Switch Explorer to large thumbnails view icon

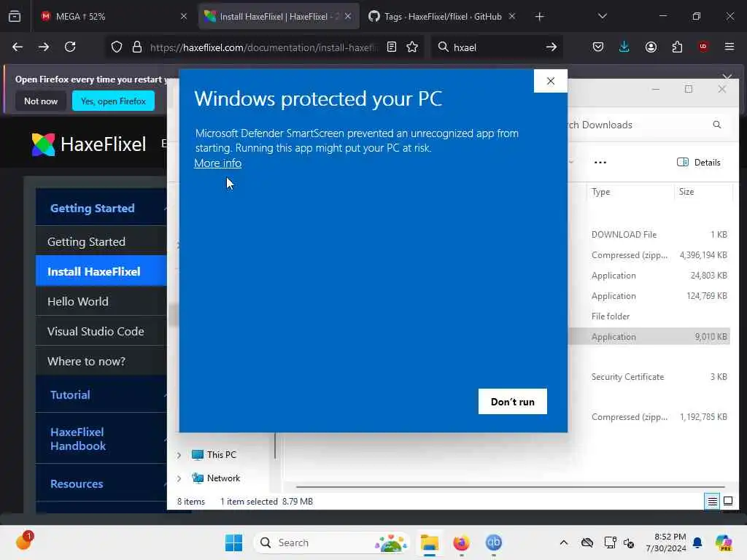[728, 501]
